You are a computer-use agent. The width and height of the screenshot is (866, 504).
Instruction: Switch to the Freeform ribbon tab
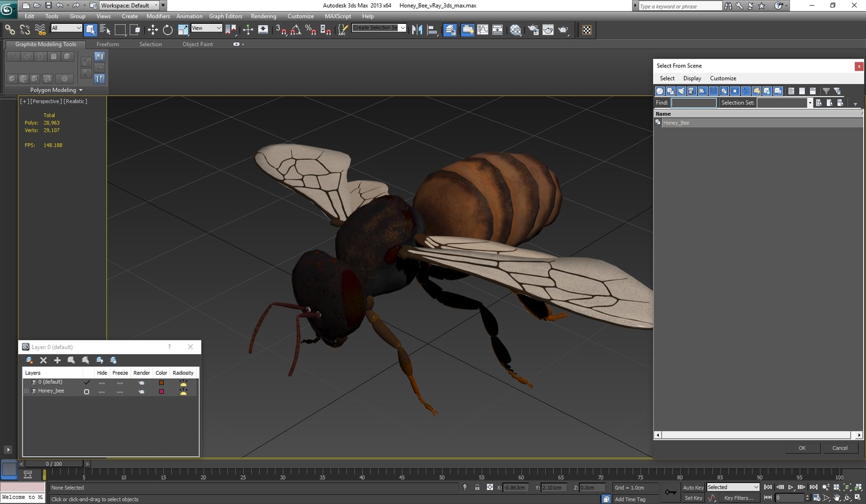(107, 44)
